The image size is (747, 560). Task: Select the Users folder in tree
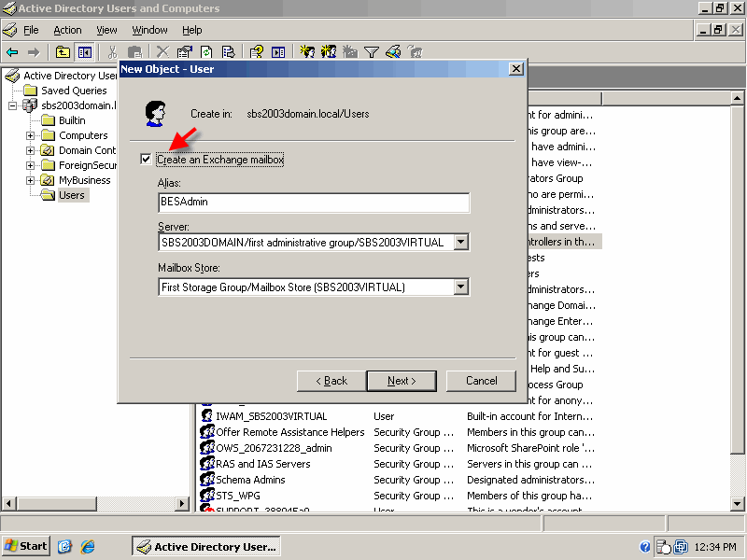[72, 195]
